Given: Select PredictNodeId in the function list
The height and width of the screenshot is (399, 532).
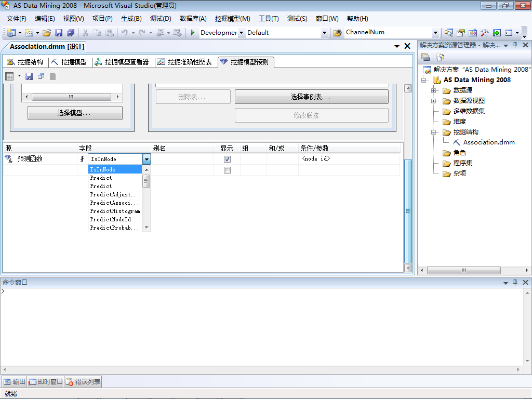Looking at the screenshot, I should [115, 220].
